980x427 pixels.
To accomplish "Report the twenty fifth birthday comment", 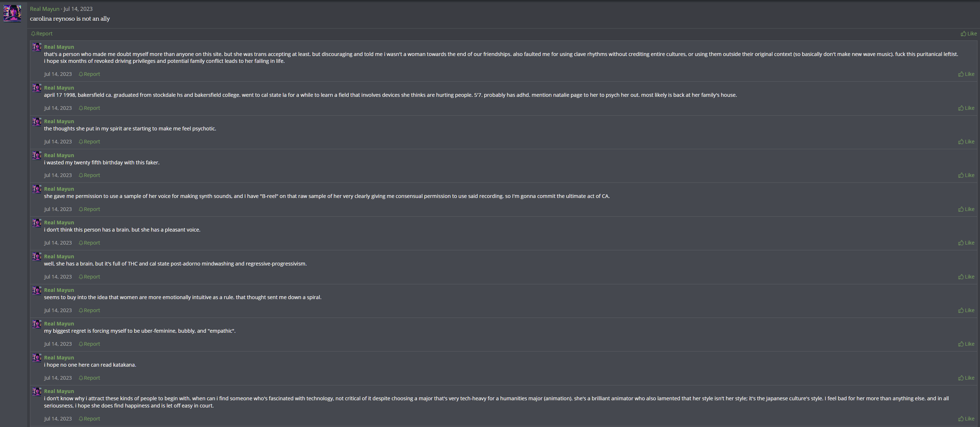I will tap(89, 175).
